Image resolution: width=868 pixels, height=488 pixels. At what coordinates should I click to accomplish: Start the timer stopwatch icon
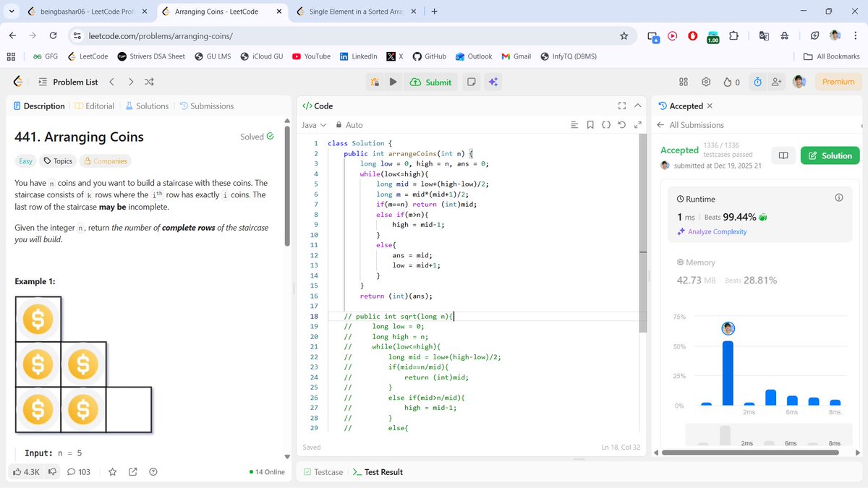[757, 82]
